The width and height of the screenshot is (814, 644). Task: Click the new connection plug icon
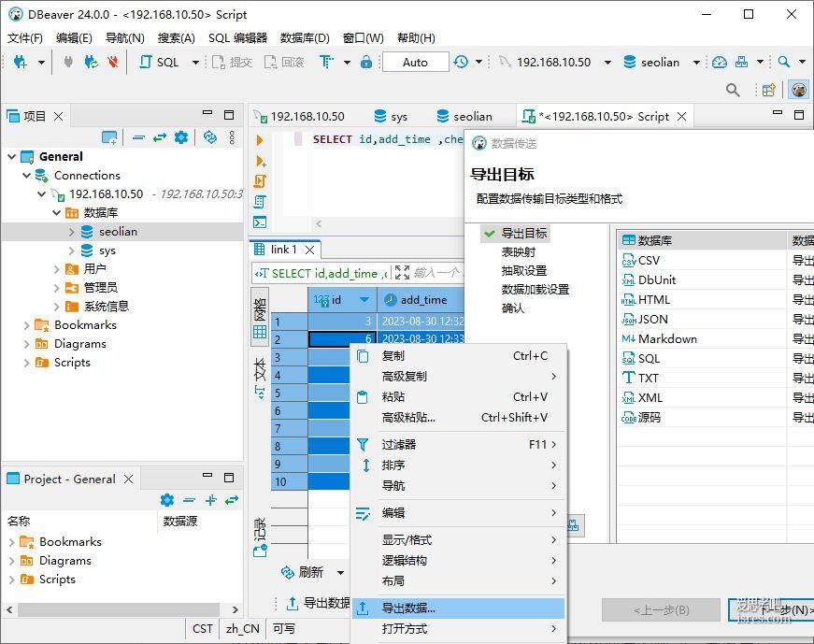21,63
